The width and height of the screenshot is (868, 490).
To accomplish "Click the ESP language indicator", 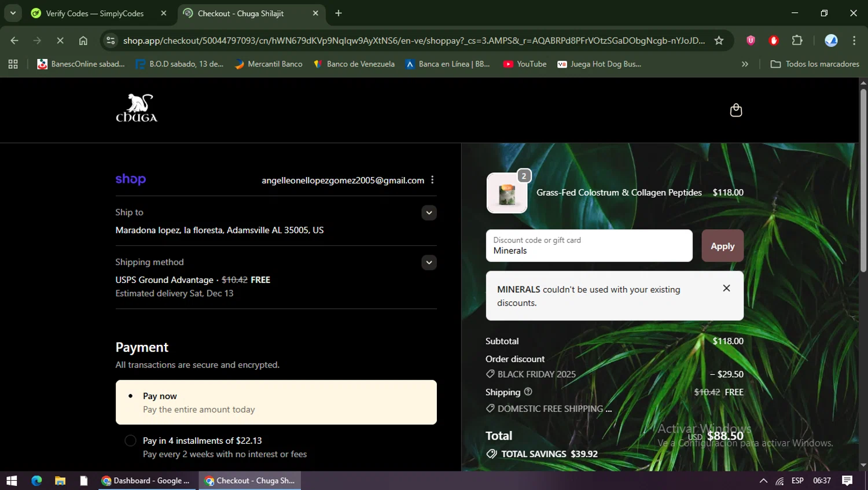I will click(797, 481).
